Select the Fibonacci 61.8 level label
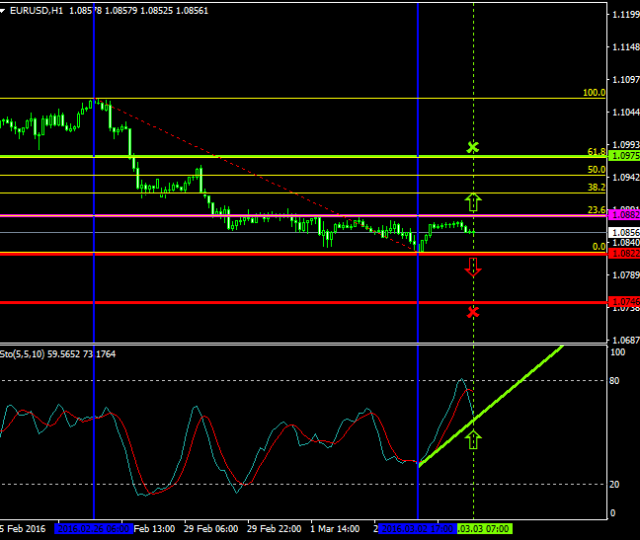Screen dimensions: 640x540 [596, 152]
